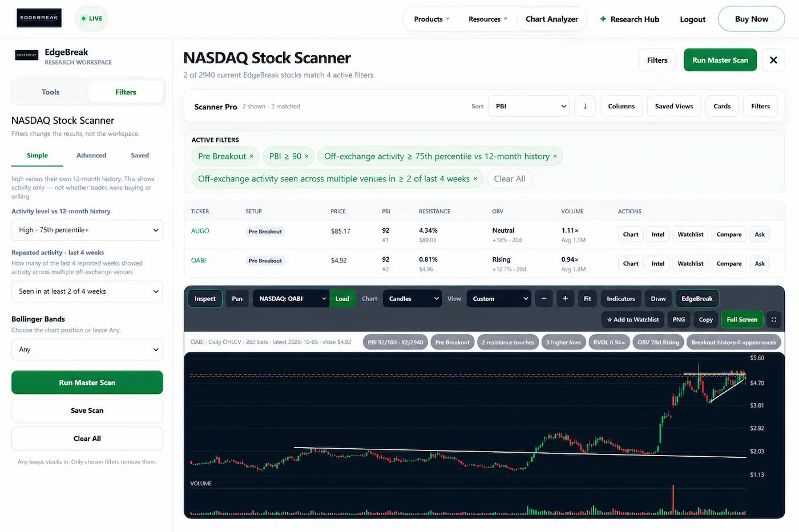Remove the multiple venues filter chip
799x532 pixels.
coord(475,179)
